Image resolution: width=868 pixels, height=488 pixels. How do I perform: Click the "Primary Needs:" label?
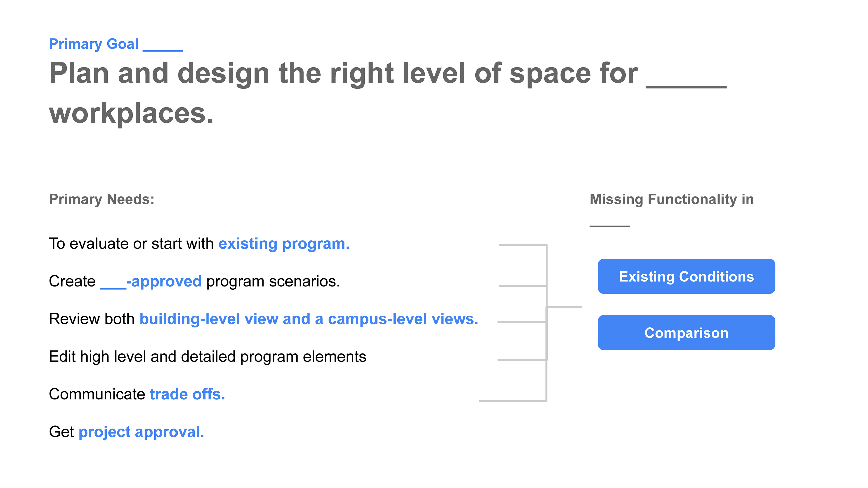click(x=101, y=199)
